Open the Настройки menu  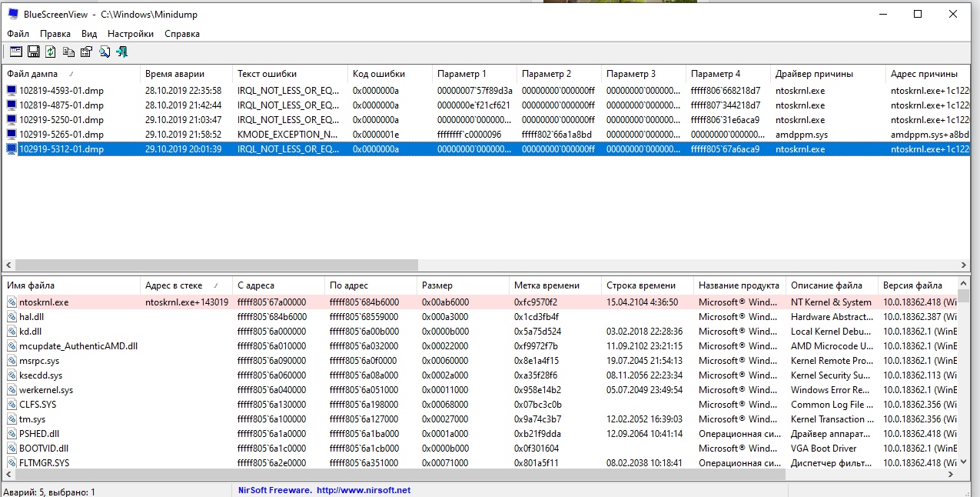(x=131, y=34)
